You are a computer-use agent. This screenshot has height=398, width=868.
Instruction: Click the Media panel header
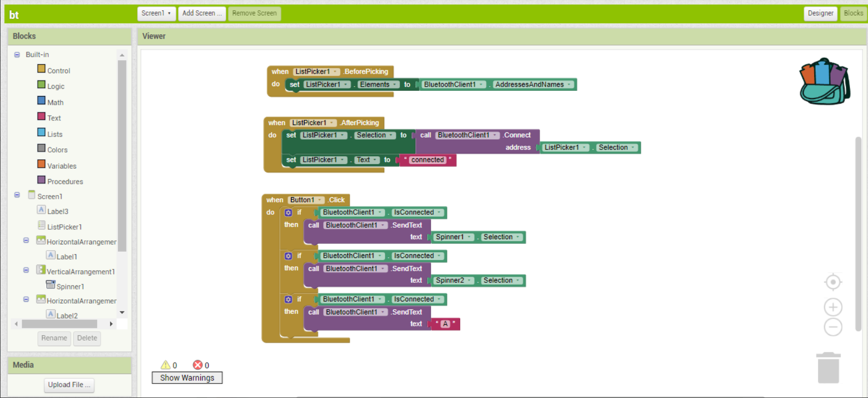click(x=70, y=365)
